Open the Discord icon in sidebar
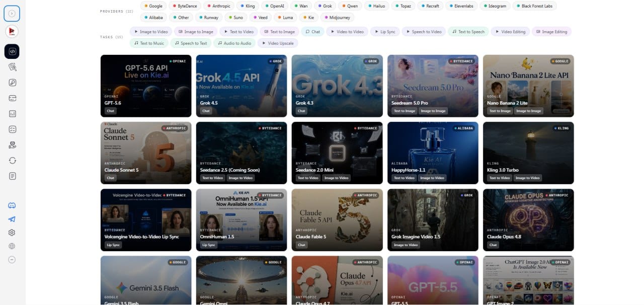Screen dimensions: 644x305 pos(12,205)
